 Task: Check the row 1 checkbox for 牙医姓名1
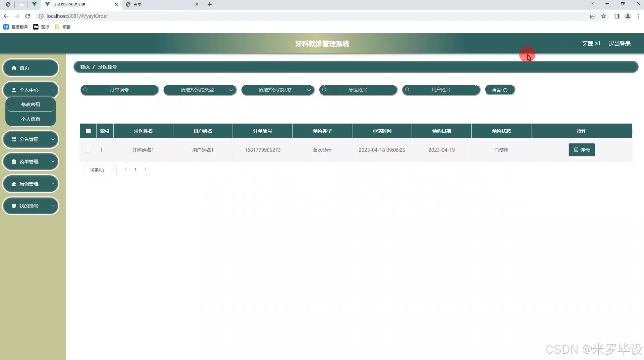point(88,150)
